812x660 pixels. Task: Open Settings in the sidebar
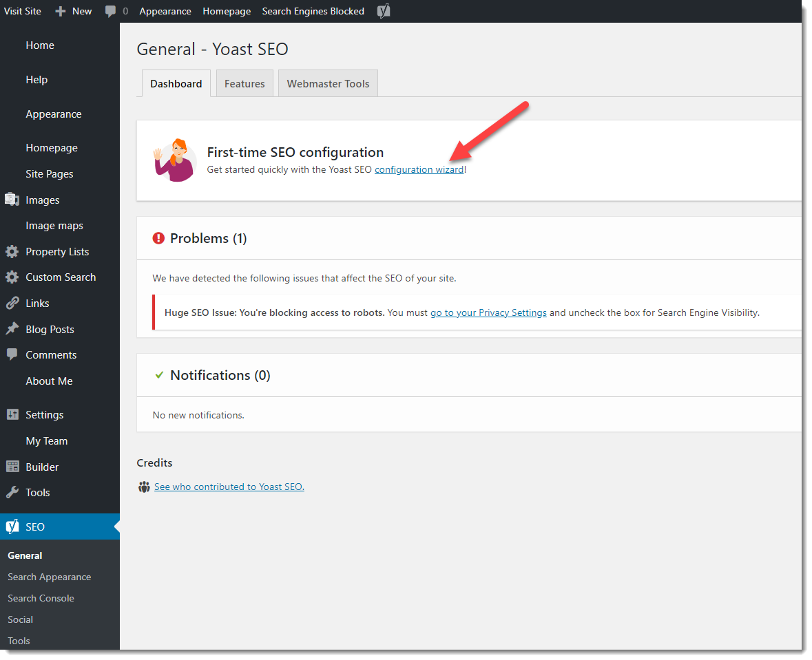point(45,414)
